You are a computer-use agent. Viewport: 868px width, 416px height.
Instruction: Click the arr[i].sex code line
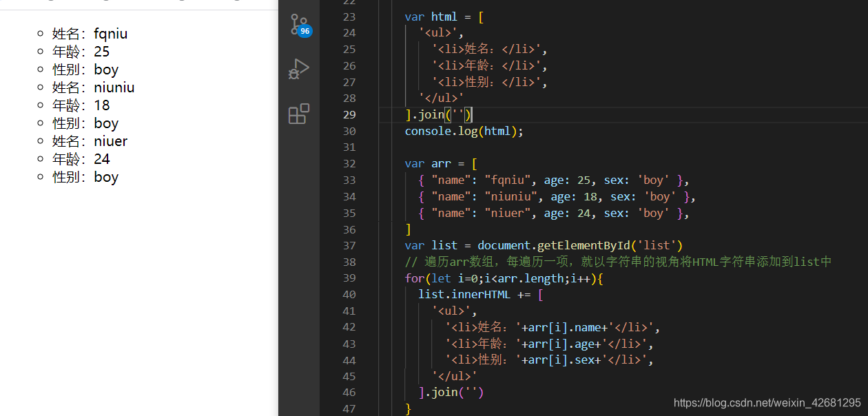(550, 360)
